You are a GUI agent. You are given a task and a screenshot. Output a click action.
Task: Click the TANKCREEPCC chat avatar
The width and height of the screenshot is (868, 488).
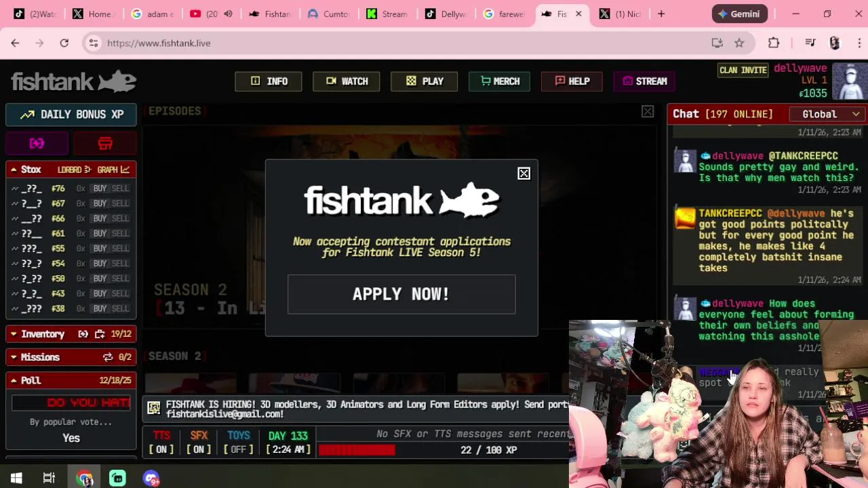click(685, 218)
